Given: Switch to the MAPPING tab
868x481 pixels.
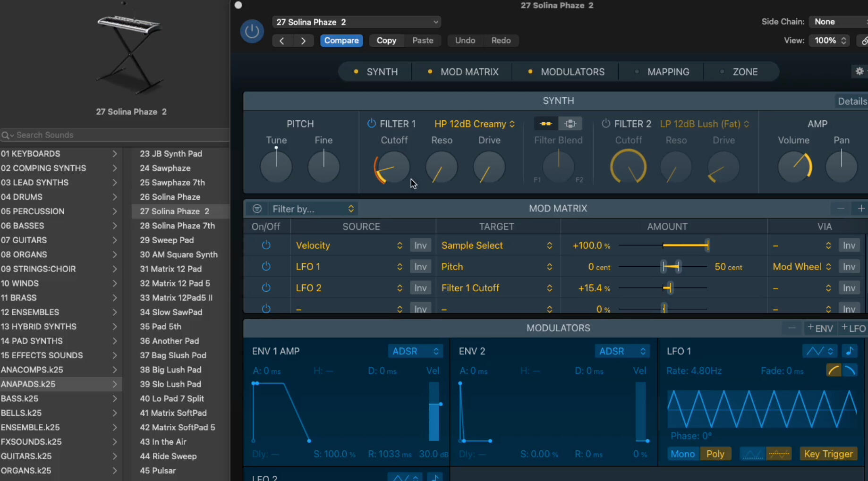Looking at the screenshot, I should point(668,72).
